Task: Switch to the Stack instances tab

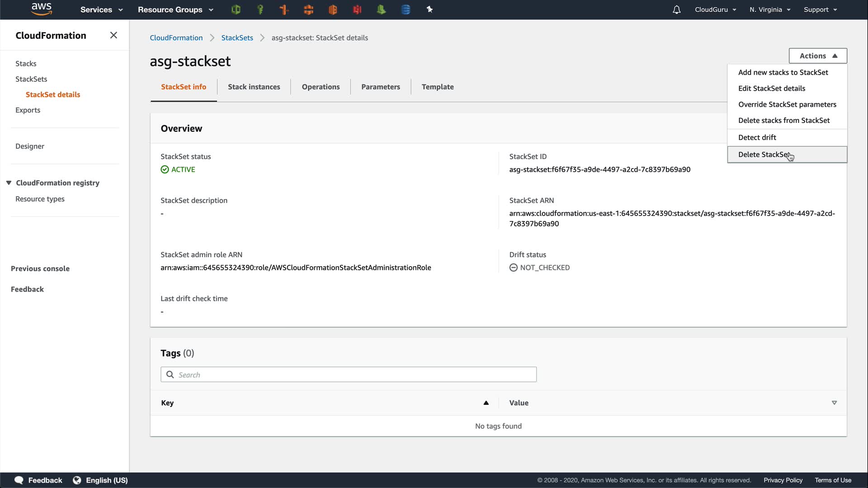Action: [x=254, y=87]
